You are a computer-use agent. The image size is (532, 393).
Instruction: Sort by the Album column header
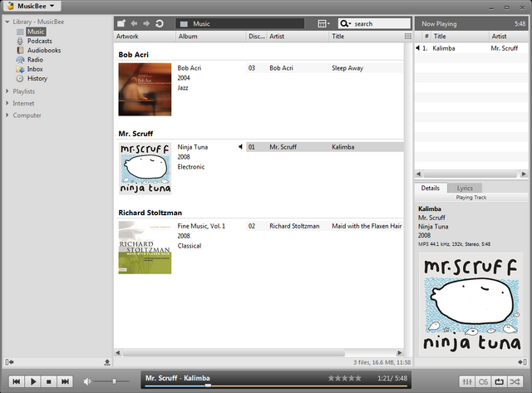click(x=210, y=37)
